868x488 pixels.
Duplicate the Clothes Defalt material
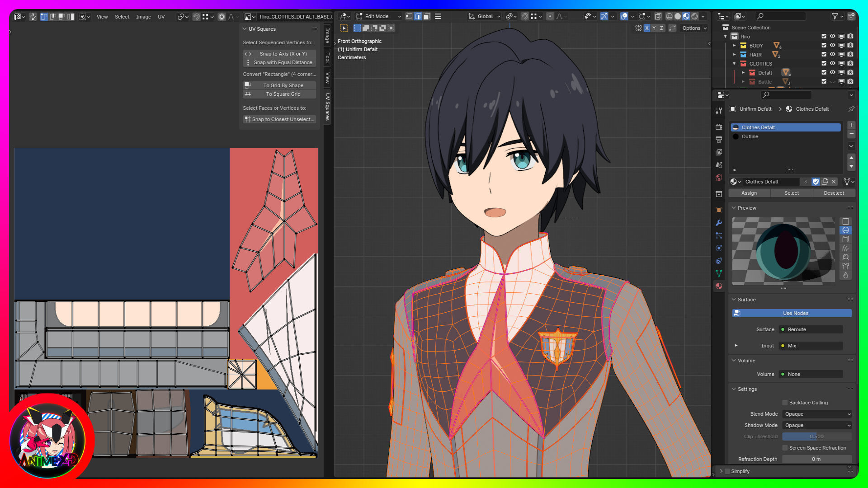pyautogui.click(x=825, y=182)
